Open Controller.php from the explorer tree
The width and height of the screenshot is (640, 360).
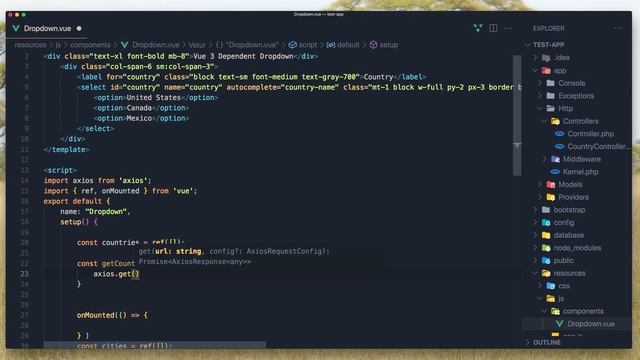coord(590,133)
